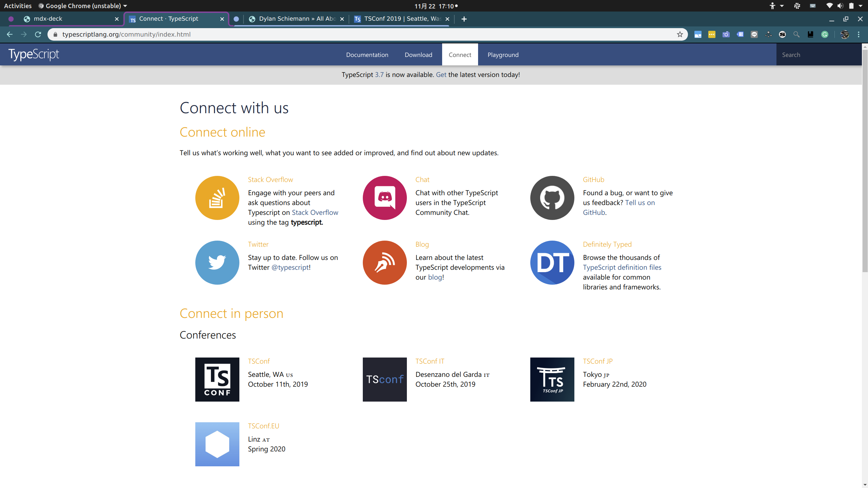868x488 pixels.
Task: Click the page loading progress bar
Action: coord(342,26)
